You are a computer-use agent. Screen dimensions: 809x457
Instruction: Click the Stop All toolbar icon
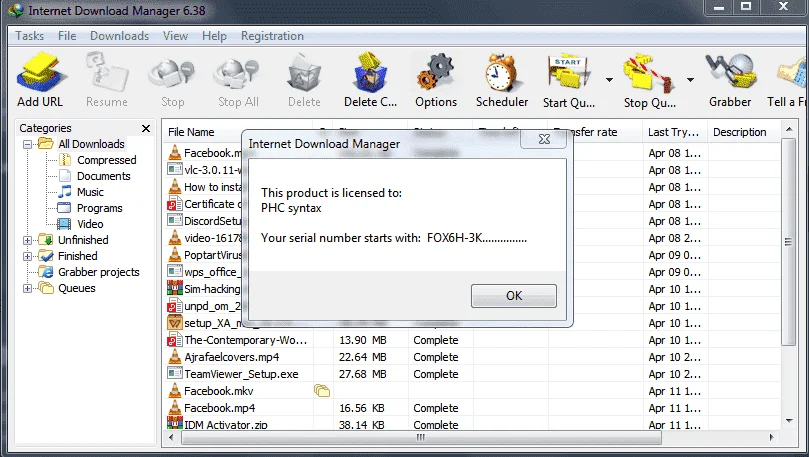coord(238,75)
